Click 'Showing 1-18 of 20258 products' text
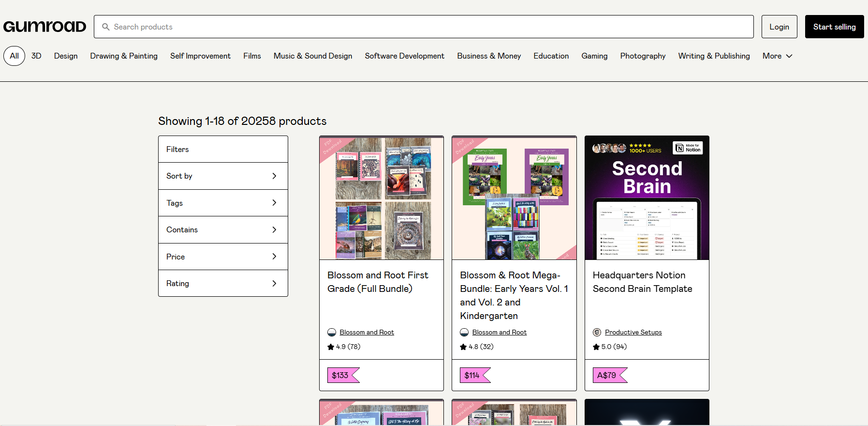 (x=242, y=121)
